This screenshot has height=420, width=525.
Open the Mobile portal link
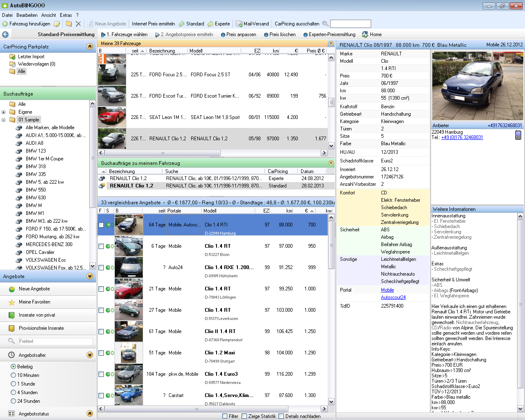pos(387,290)
